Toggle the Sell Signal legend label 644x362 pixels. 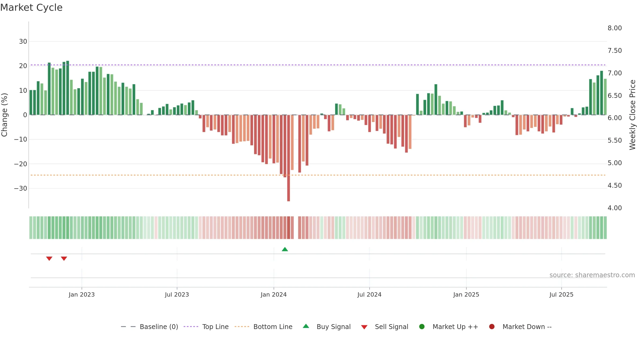[x=391, y=327]
